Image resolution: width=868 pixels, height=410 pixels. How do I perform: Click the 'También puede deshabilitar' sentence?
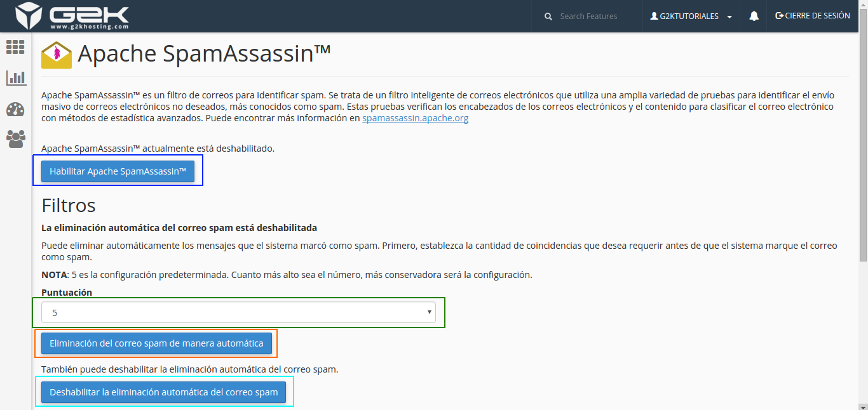pyautogui.click(x=189, y=369)
